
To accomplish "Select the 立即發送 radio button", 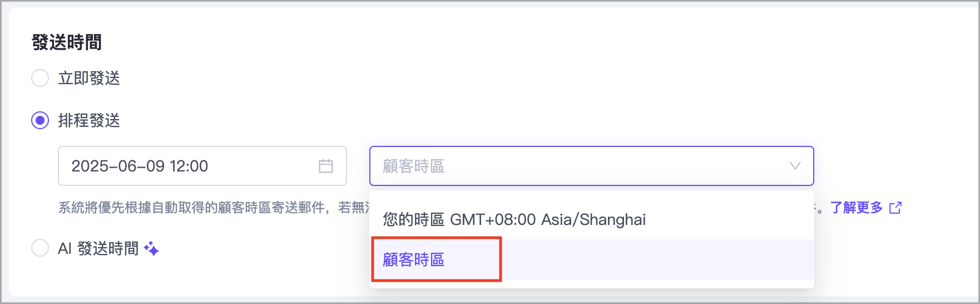I will pos(40,78).
